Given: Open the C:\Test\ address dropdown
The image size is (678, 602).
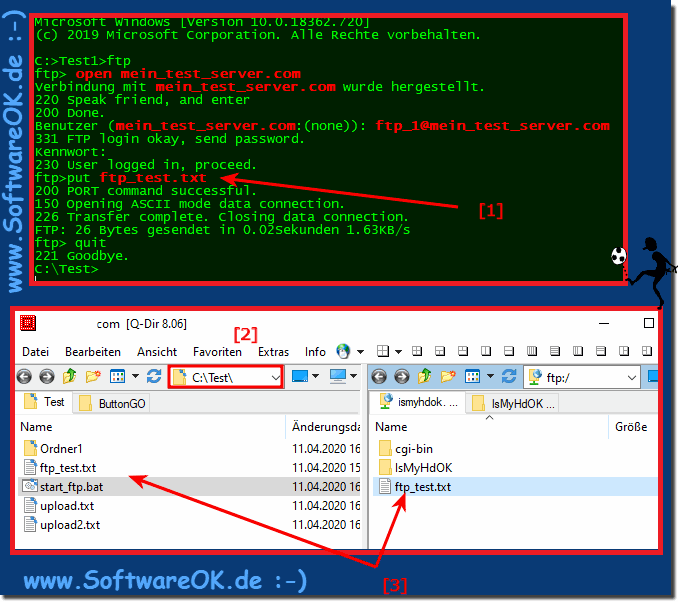Looking at the screenshot, I should pyautogui.click(x=275, y=378).
